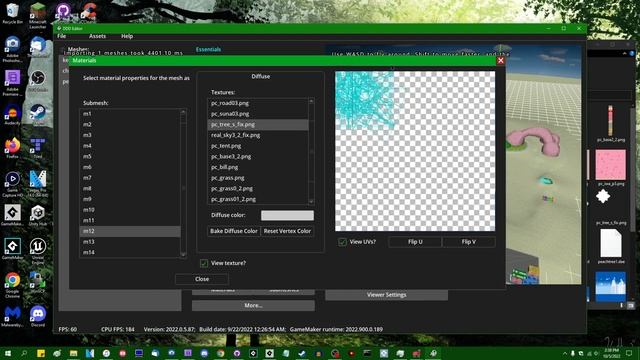The width and height of the screenshot is (640, 360).
Task: Close the Materials dialog with Close button
Action: (202, 279)
